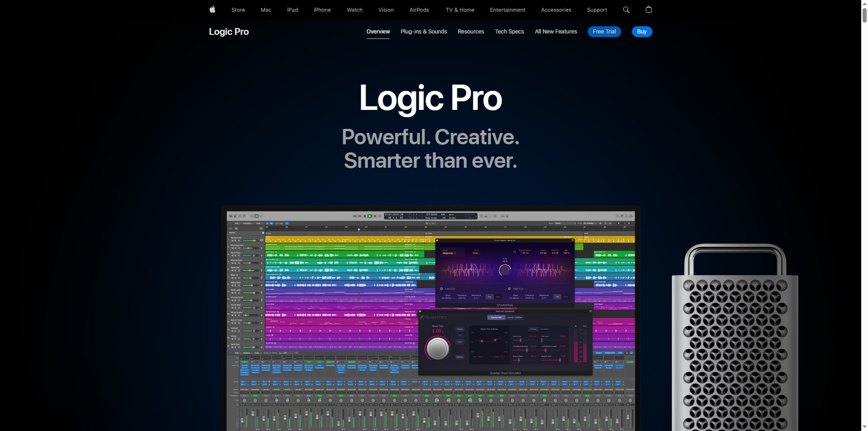Open the Resources tab
The image size is (868, 431).
(x=471, y=32)
